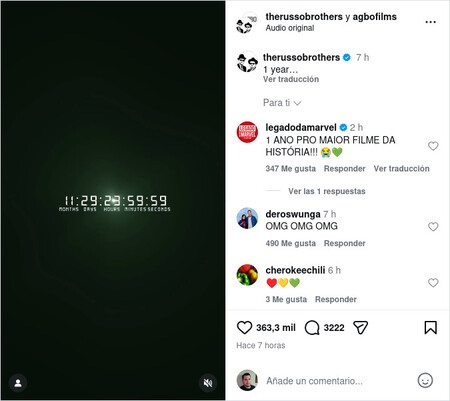The width and height of the screenshot is (450, 401).
Task: Open the emoji picker smiley icon
Action: (x=425, y=380)
